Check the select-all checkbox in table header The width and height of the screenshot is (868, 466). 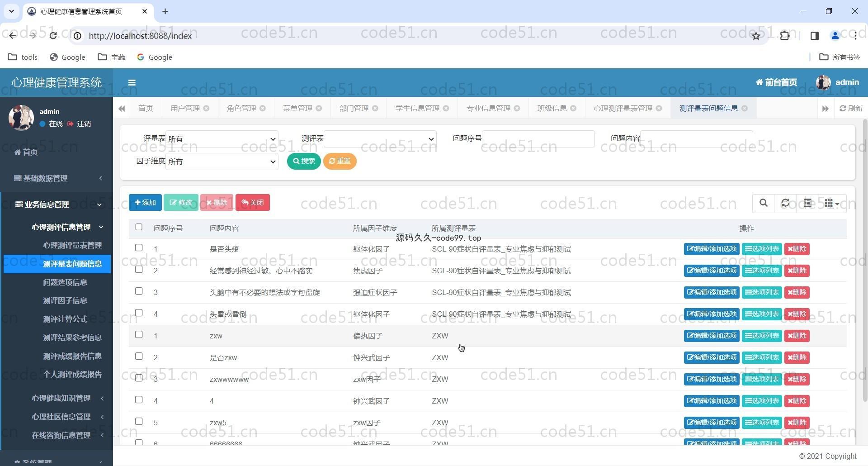[139, 227]
